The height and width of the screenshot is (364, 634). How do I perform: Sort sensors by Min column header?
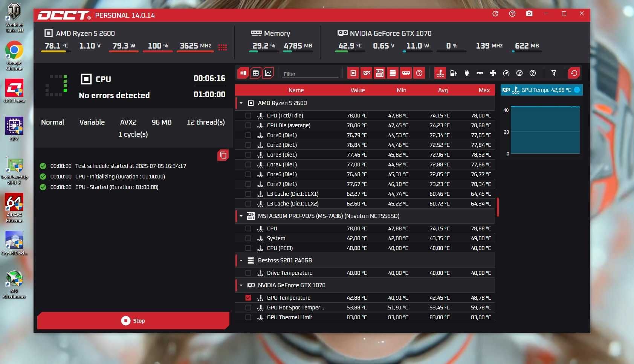(402, 90)
